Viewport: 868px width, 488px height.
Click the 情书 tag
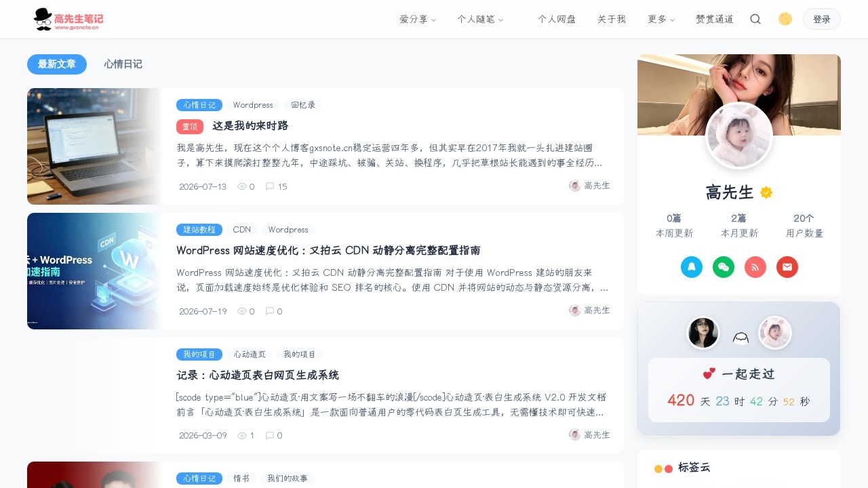click(241, 479)
